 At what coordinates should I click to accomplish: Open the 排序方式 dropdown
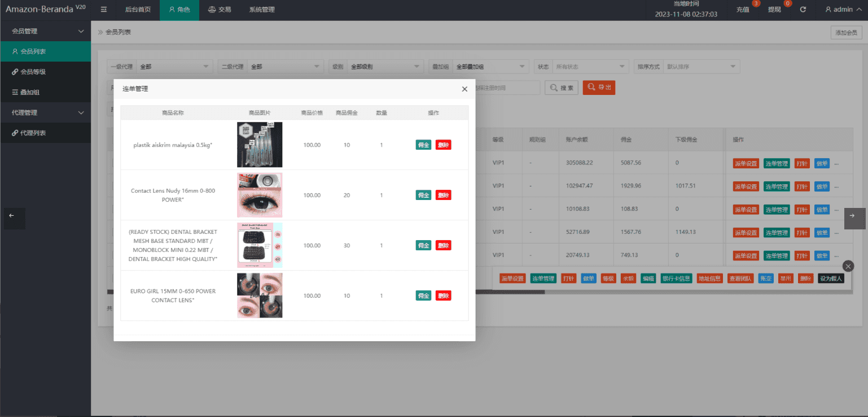(702, 67)
